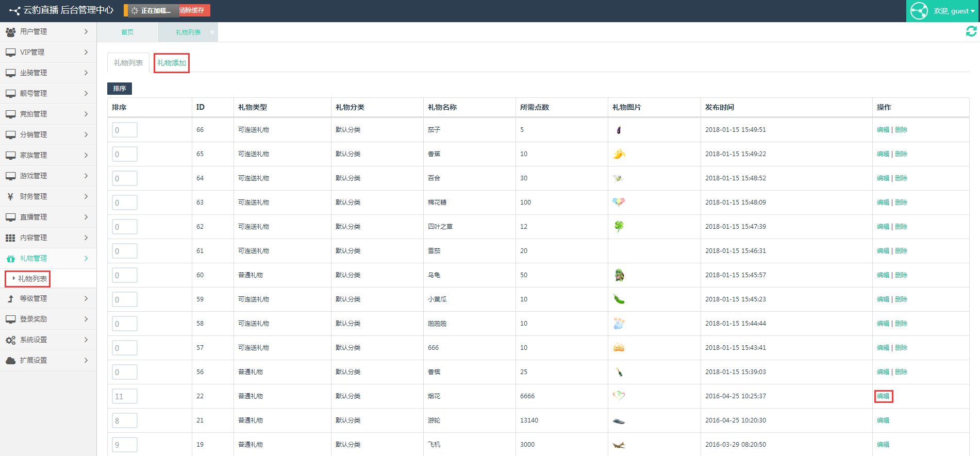Delete the 乌龟 gift row
Image resolution: width=980 pixels, height=456 pixels.
(x=901, y=275)
